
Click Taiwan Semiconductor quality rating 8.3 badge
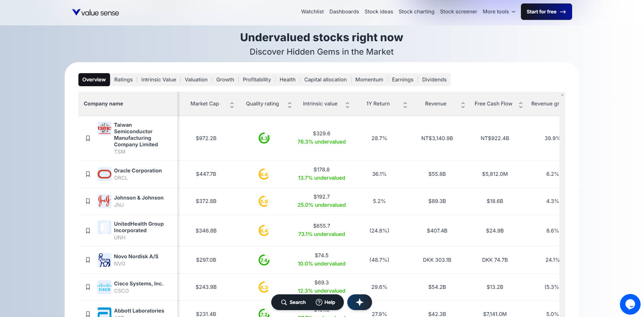[264, 138]
